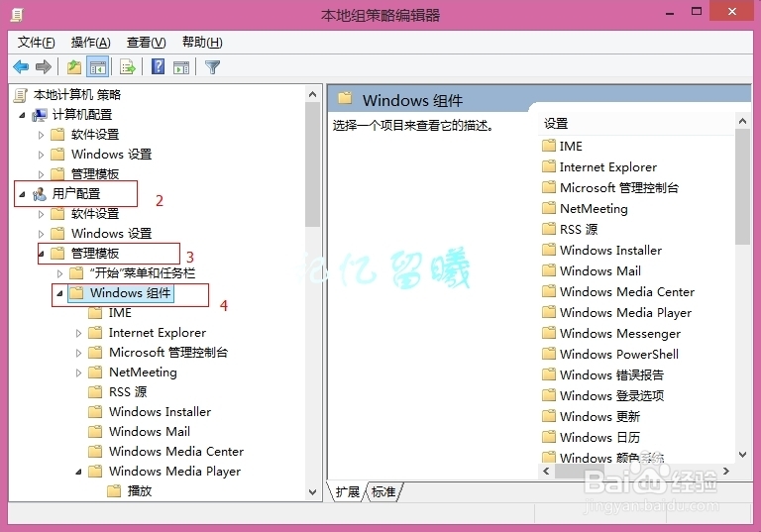The height and width of the screenshot is (532, 761).
Task: Expand "开始"菜单和任务栏 tree node
Action: pyautogui.click(x=59, y=273)
